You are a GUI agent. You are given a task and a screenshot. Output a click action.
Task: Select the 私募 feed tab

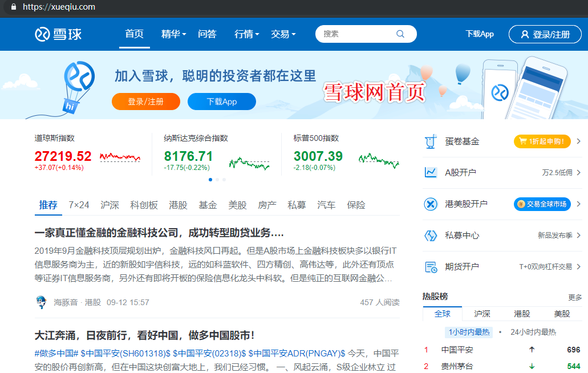(297, 205)
